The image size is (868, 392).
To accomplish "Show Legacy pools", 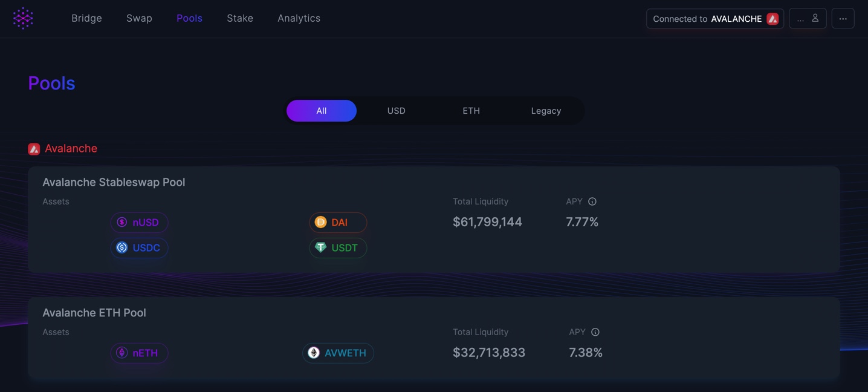I will click(546, 111).
